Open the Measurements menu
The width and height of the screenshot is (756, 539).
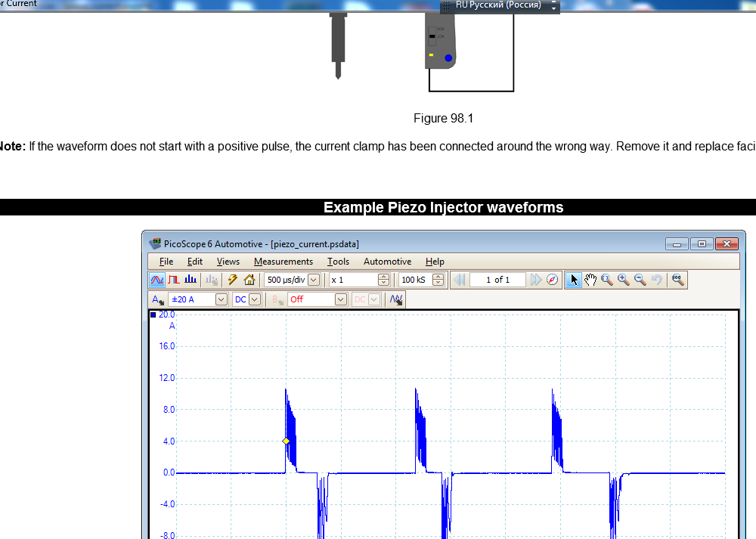coord(283,262)
